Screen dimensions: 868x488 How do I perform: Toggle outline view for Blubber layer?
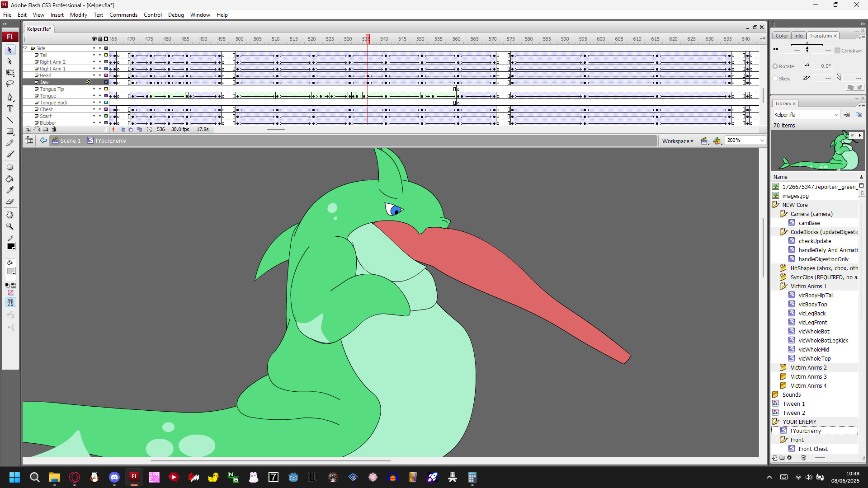click(106, 123)
